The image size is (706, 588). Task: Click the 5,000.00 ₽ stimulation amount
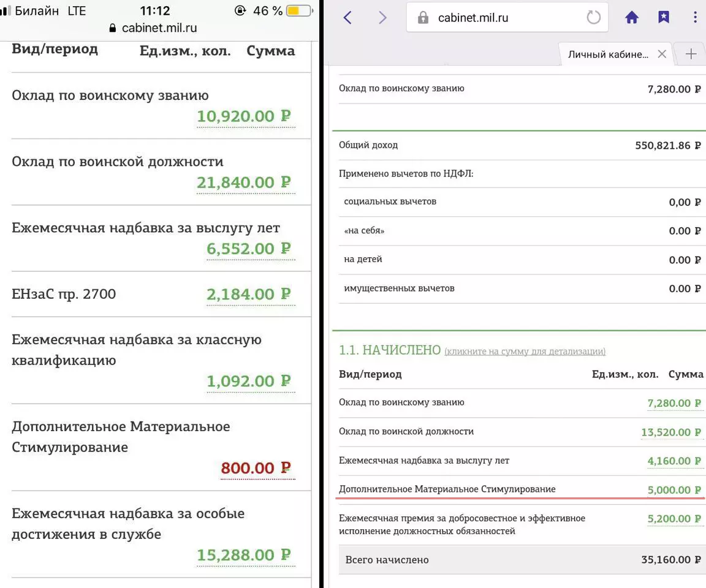point(674,490)
